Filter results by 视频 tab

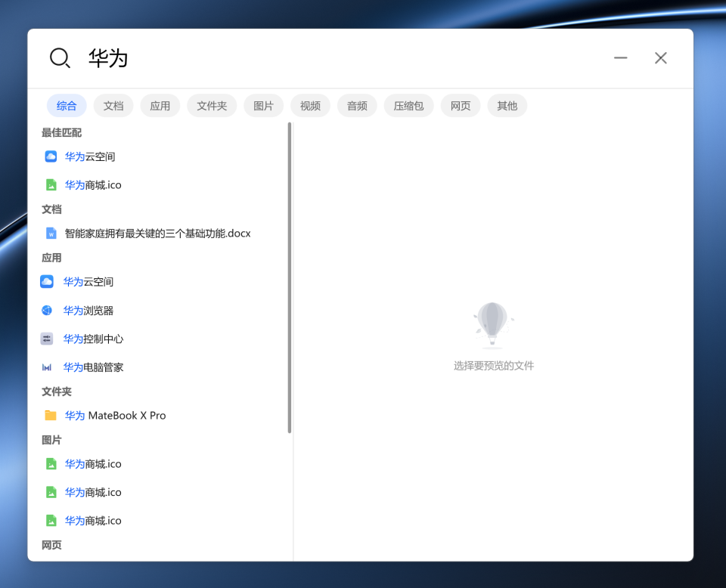(x=310, y=106)
